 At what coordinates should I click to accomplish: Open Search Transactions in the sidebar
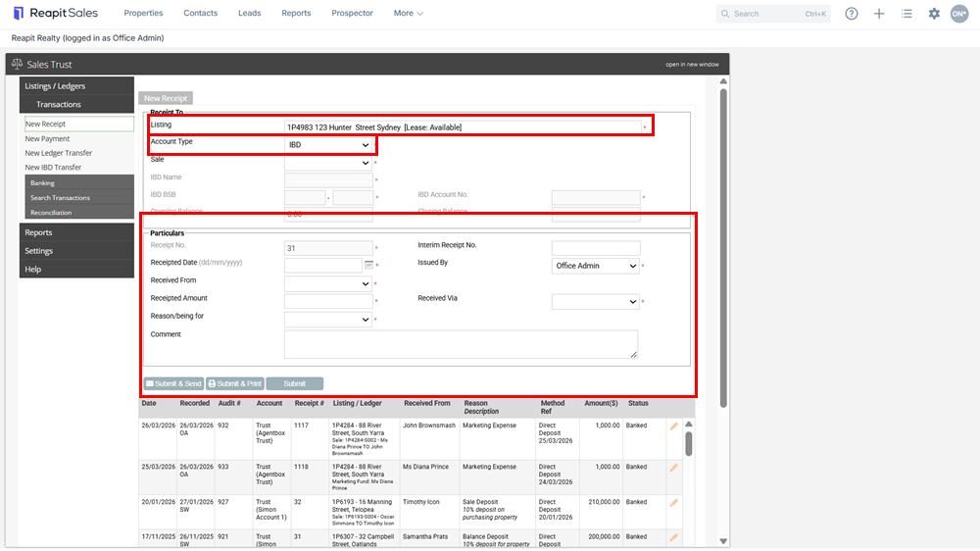pyautogui.click(x=79, y=198)
